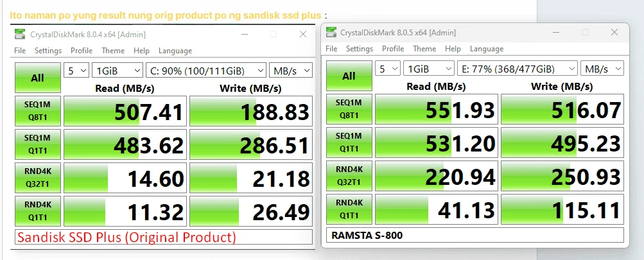The height and width of the screenshot is (260, 644).
Task: Run All tests in 8.0.5 window
Action: pyautogui.click(x=349, y=76)
